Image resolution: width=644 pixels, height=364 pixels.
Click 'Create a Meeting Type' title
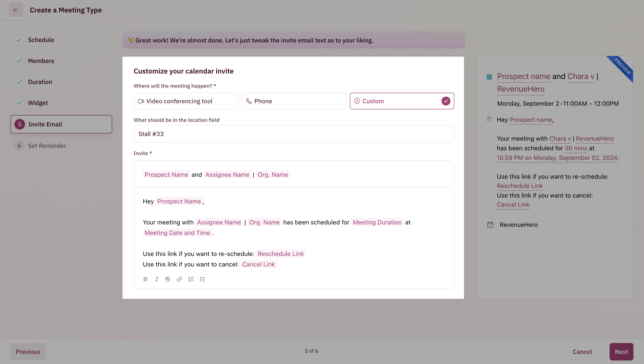point(66,10)
